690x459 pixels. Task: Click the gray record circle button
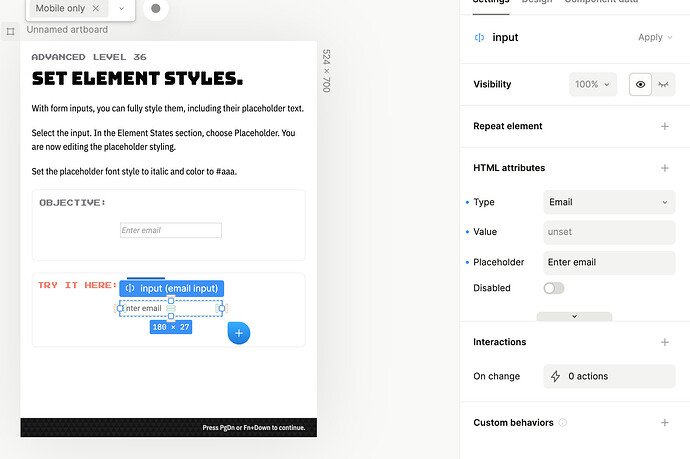(x=155, y=9)
